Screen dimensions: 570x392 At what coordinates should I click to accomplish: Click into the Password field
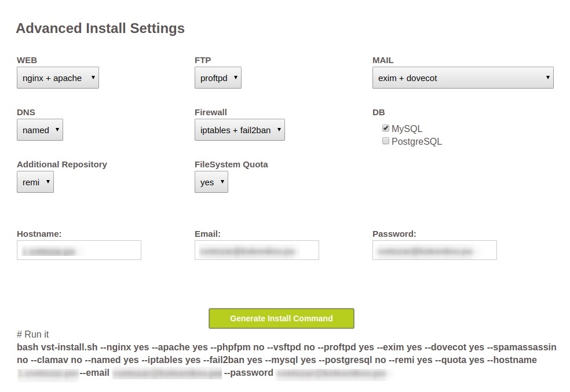(434, 250)
